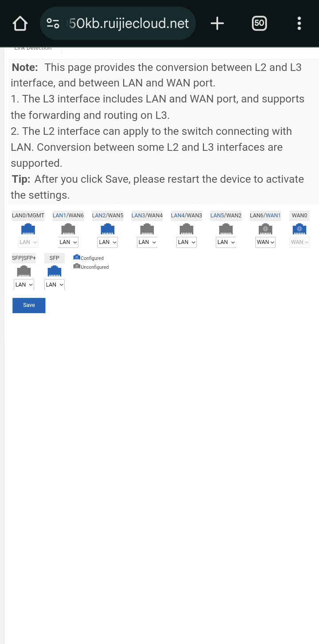This screenshot has height=644, width=319.
Task: Click the WAN0 blue globe port icon
Action: click(x=299, y=229)
